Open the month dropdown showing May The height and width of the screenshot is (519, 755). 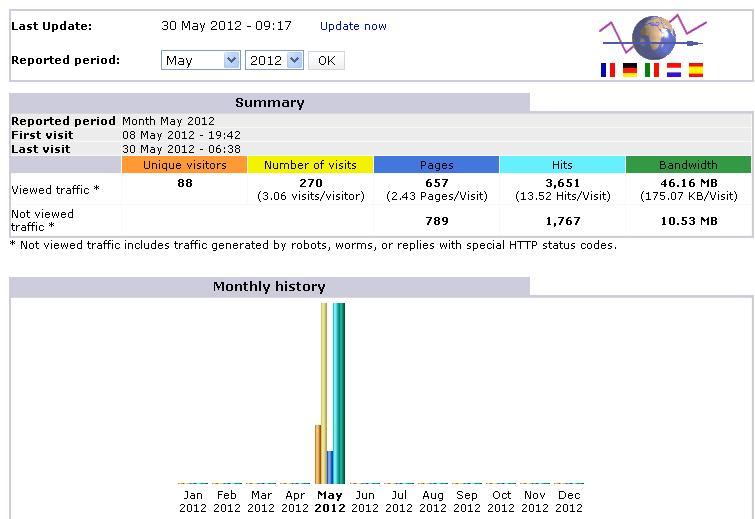pyautogui.click(x=200, y=61)
